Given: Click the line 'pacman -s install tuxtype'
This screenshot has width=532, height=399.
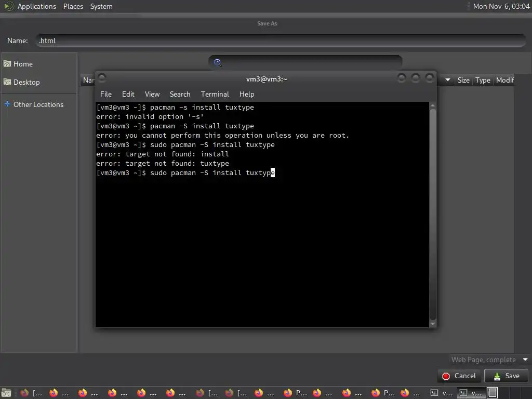Looking at the screenshot, I should 202,107.
